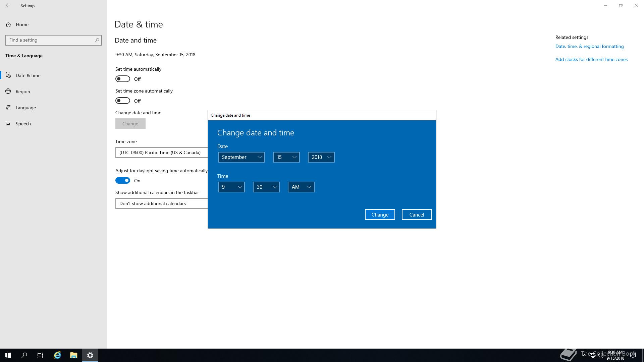This screenshot has width=644, height=362.
Task: Click the search magnifier in Find a setting
Action: coord(97,40)
